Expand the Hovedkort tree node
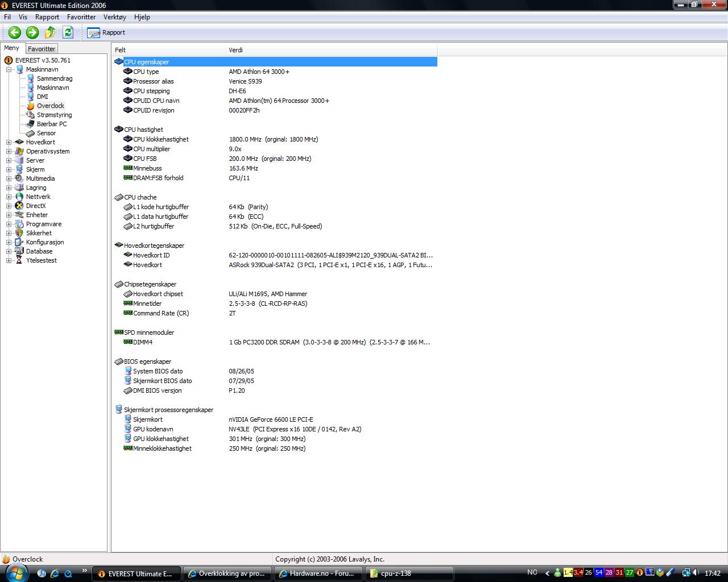Screen dimensions: 728x582 [x=9, y=142]
